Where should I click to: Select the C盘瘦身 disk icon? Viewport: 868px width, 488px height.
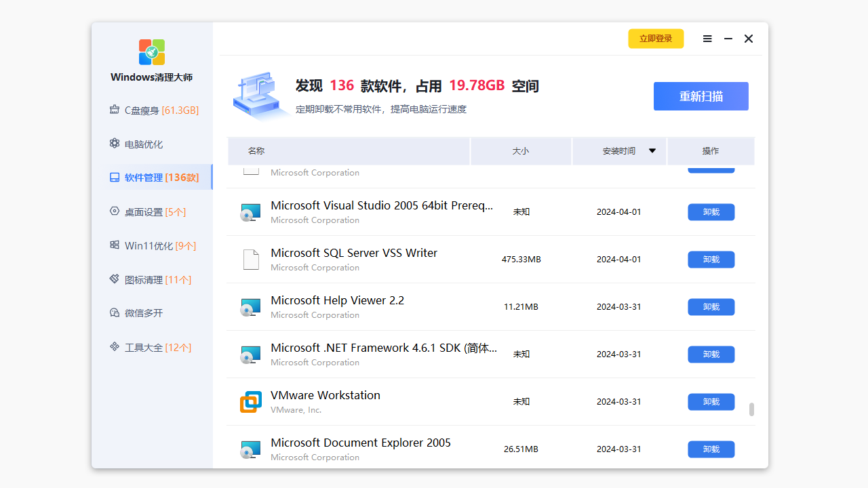click(x=114, y=110)
